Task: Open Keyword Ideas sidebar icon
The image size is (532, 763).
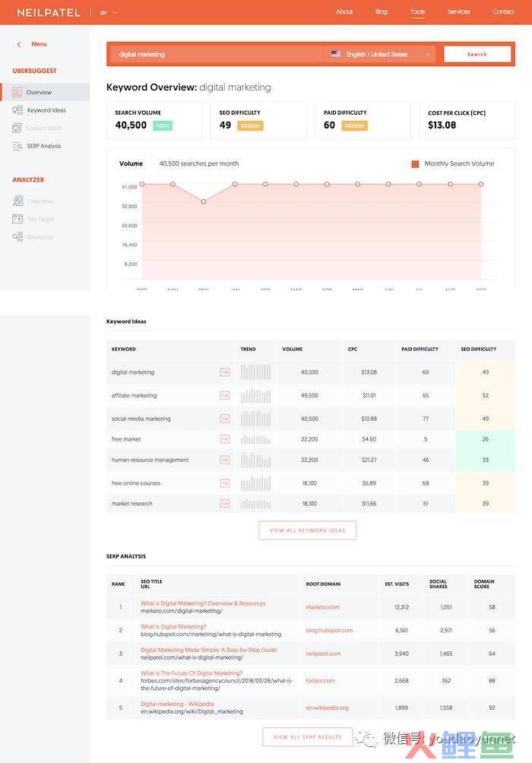Action: [x=17, y=110]
